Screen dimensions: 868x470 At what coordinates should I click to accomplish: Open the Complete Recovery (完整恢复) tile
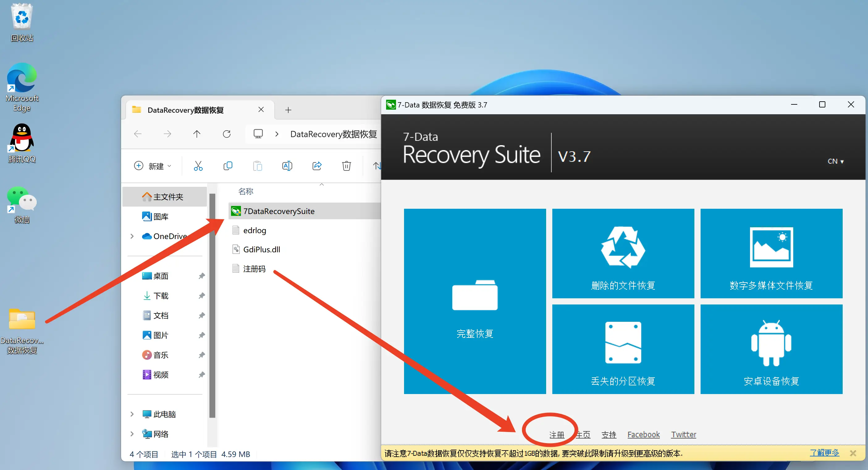click(x=474, y=301)
